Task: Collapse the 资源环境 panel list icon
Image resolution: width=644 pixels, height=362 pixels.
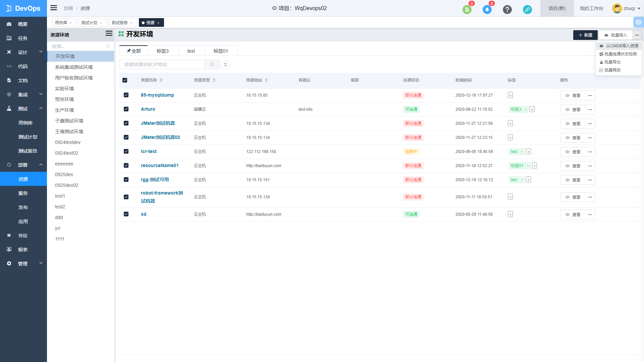Action: click(x=109, y=34)
